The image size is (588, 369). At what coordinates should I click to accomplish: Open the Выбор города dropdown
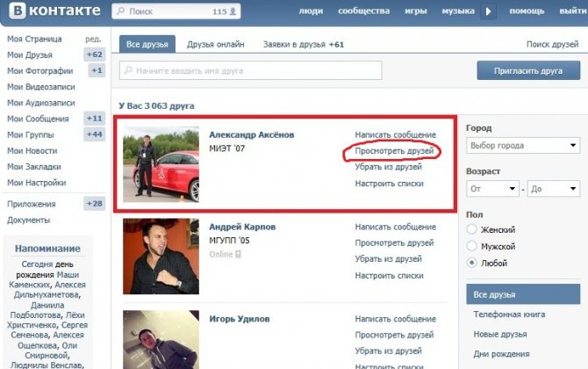coord(523,145)
